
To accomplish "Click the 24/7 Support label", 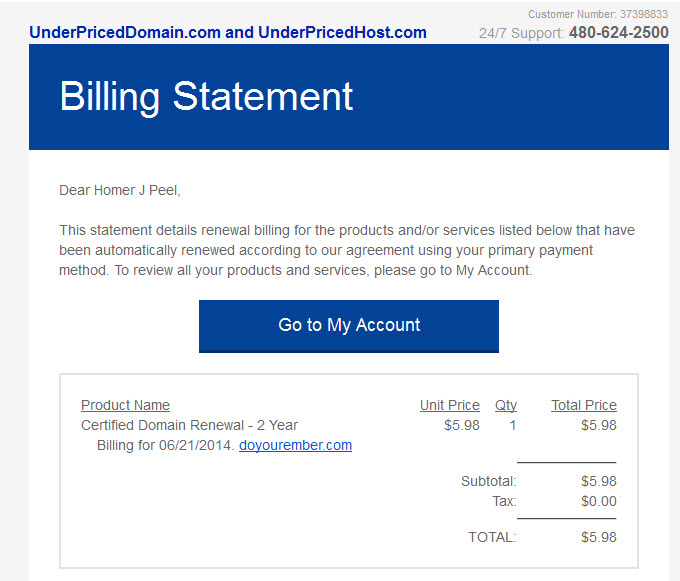I will coord(520,33).
